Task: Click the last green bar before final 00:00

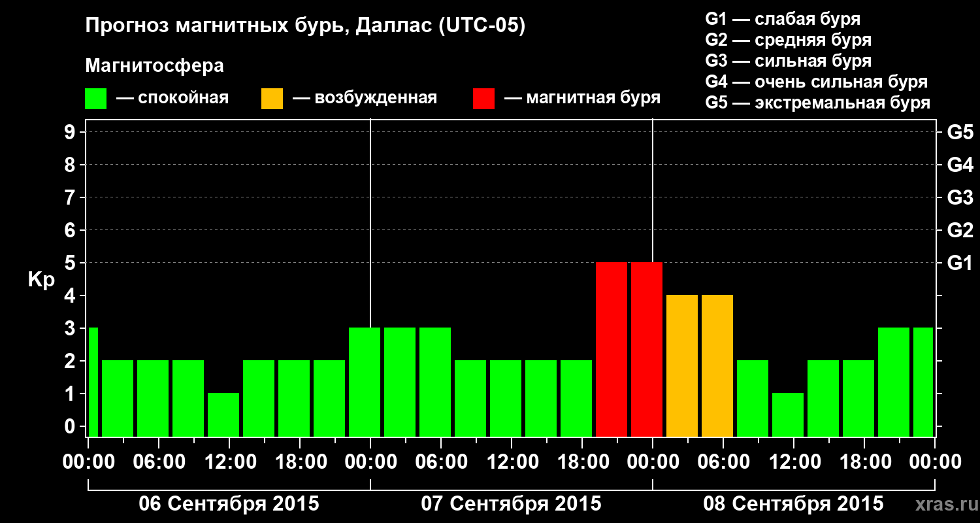Action: pos(923,382)
